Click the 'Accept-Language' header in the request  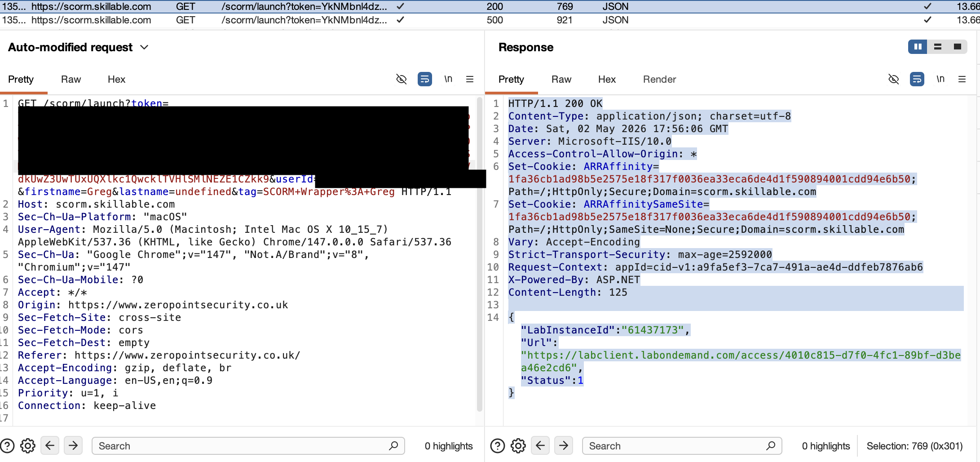coord(115,380)
